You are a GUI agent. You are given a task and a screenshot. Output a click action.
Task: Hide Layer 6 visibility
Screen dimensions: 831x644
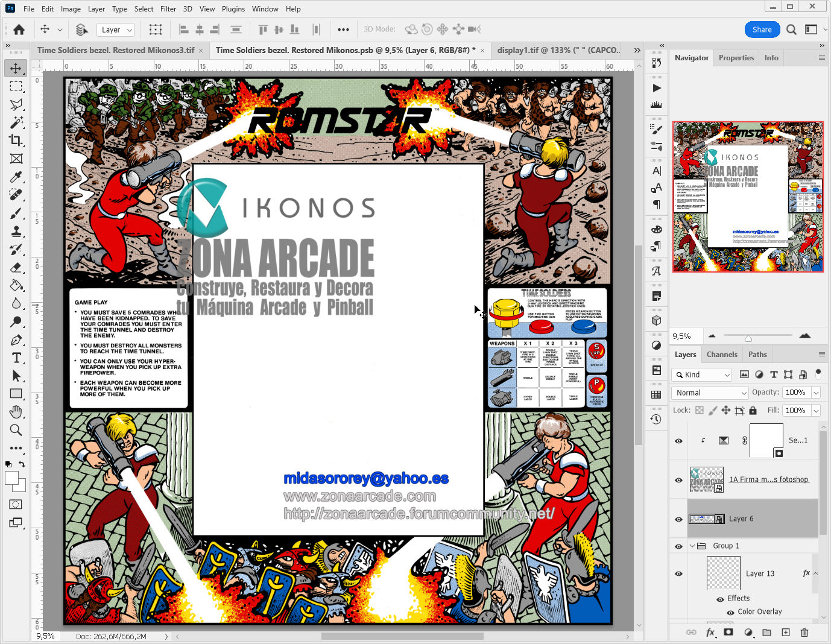click(678, 519)
